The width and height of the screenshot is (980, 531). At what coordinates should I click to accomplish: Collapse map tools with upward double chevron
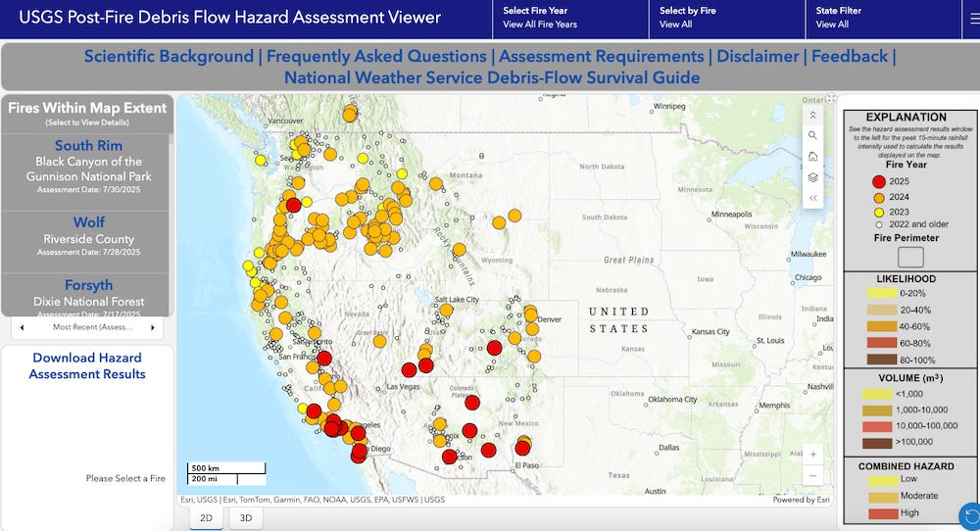point(812,115)
